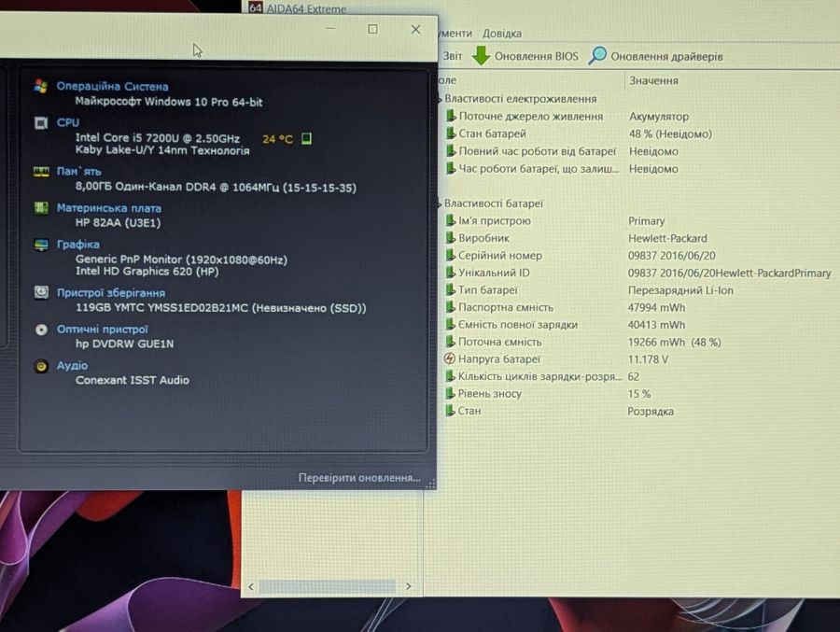This screenshot has width=840, height=632.
Task: Click the Перезарядний Li-Ion value
Action: (680, 290)
